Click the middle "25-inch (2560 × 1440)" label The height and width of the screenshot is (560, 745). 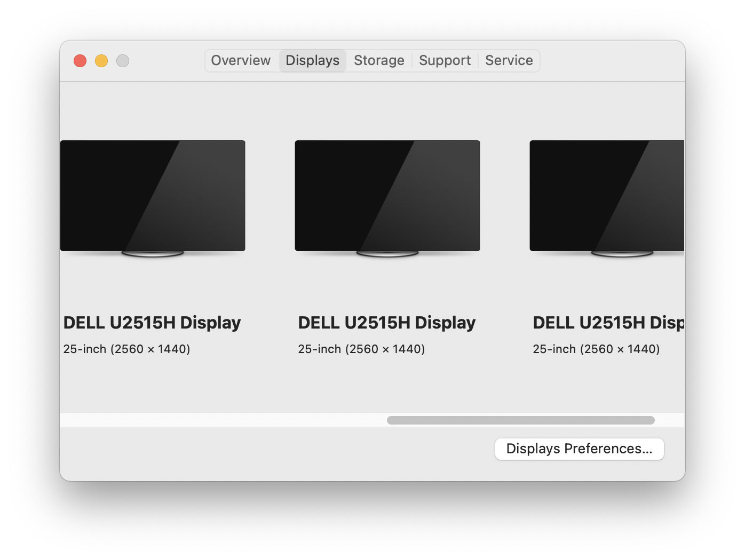362,349
